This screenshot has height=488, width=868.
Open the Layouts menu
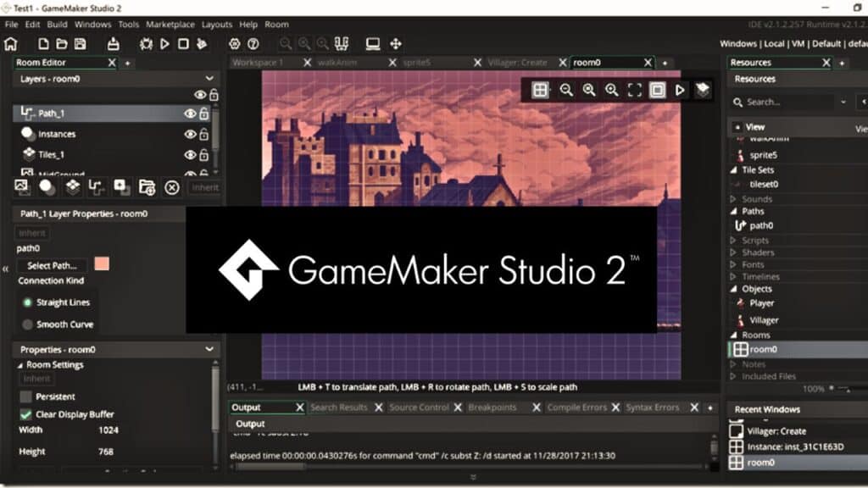[216, 25]
